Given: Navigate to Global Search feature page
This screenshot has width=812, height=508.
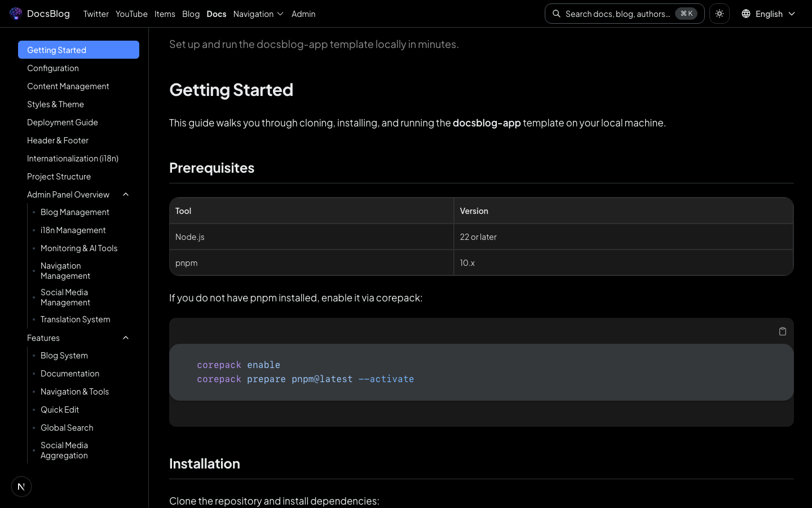Looking at the screenshot, I should point(67,428).
